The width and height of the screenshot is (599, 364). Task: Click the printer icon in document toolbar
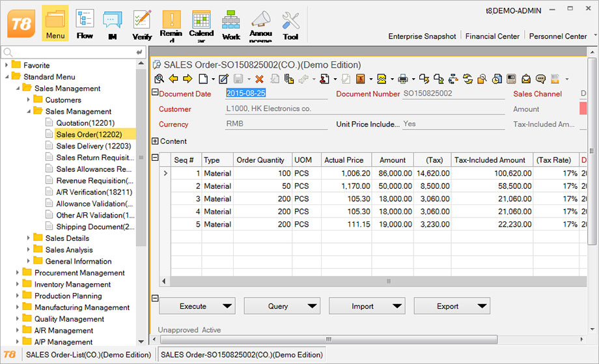pos(402,79)
